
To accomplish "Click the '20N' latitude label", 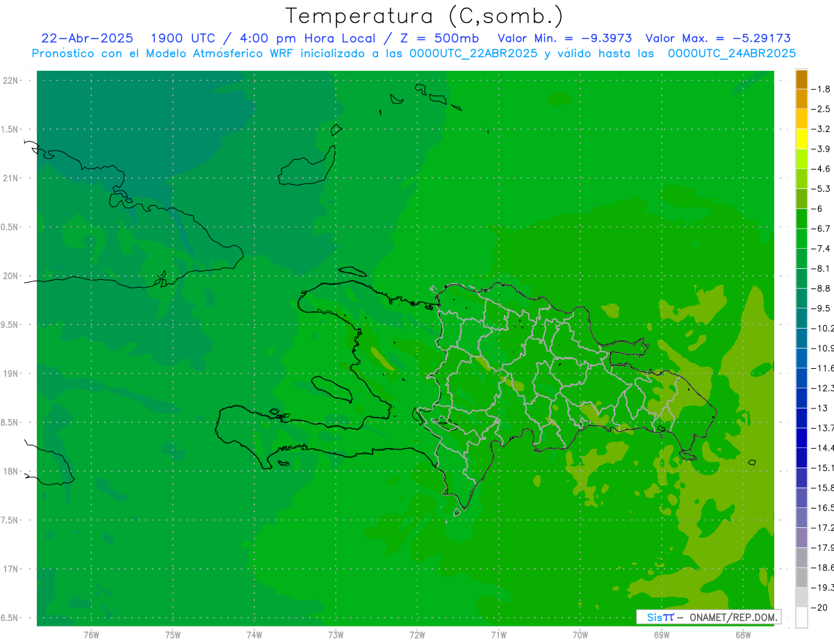I will click(11, 276).
